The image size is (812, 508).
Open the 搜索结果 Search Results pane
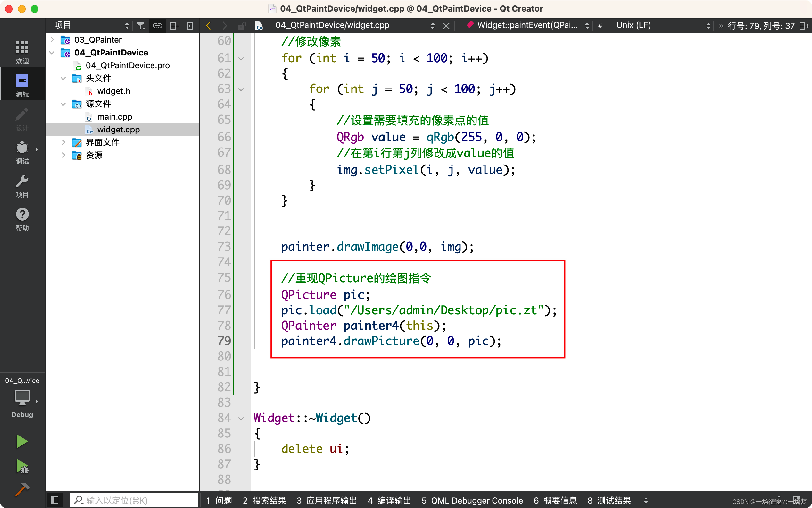264,501
